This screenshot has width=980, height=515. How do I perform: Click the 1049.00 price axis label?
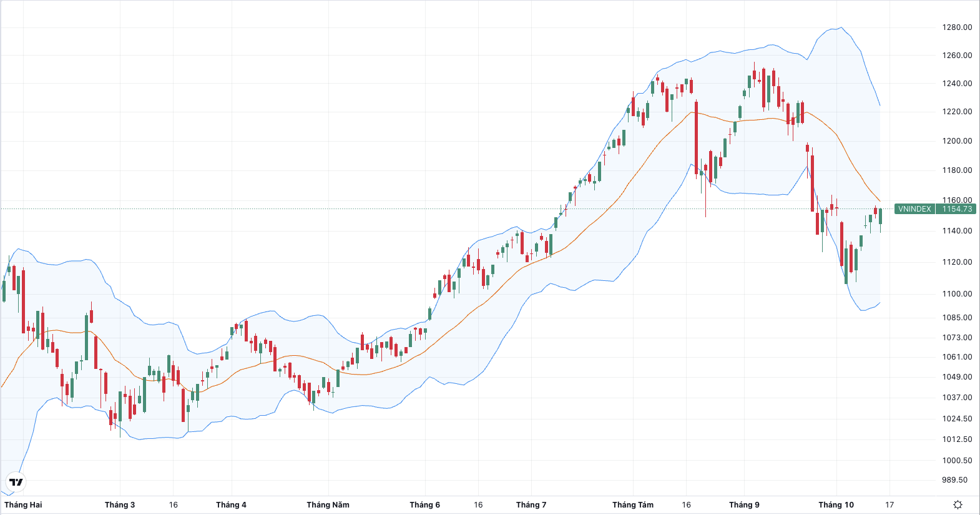click(x=957, y=377)
